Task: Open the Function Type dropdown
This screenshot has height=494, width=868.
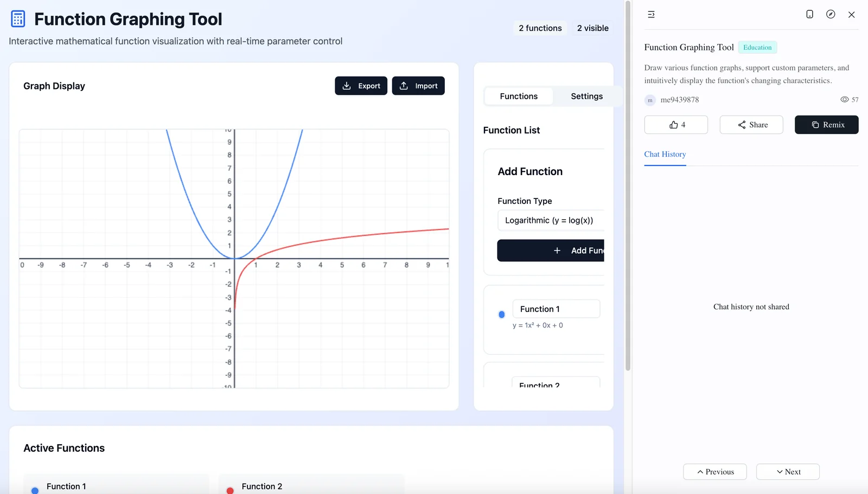Action: pos(550,220)
